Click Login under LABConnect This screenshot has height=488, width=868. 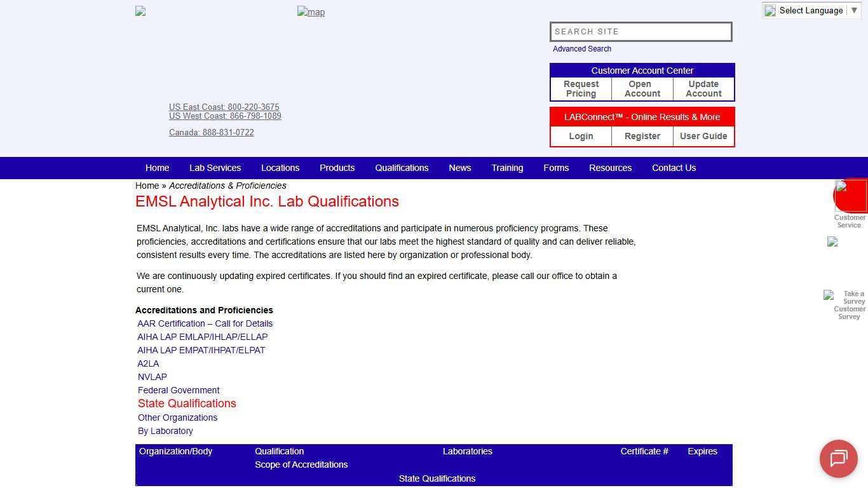point(580,136)
